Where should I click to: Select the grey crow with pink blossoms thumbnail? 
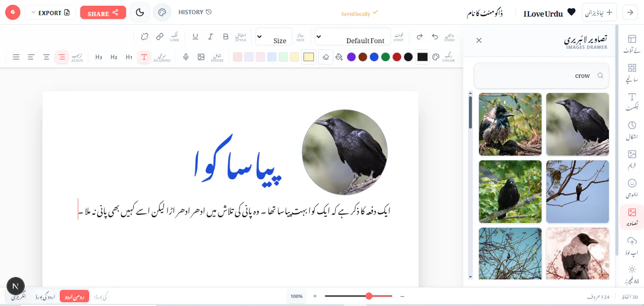578,254
